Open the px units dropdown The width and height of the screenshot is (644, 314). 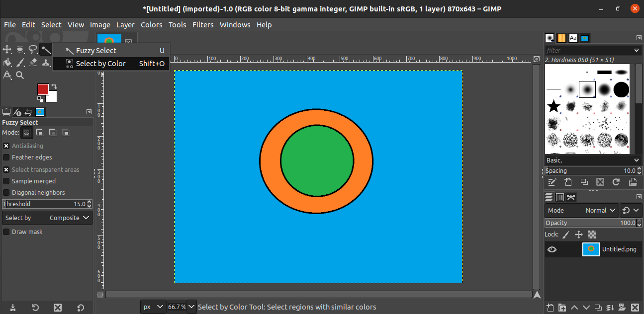tap(154, 307)
